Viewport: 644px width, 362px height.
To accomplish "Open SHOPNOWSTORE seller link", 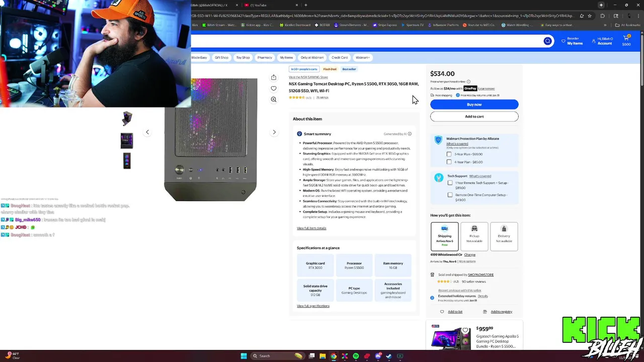I will click(x=481, y=275).
